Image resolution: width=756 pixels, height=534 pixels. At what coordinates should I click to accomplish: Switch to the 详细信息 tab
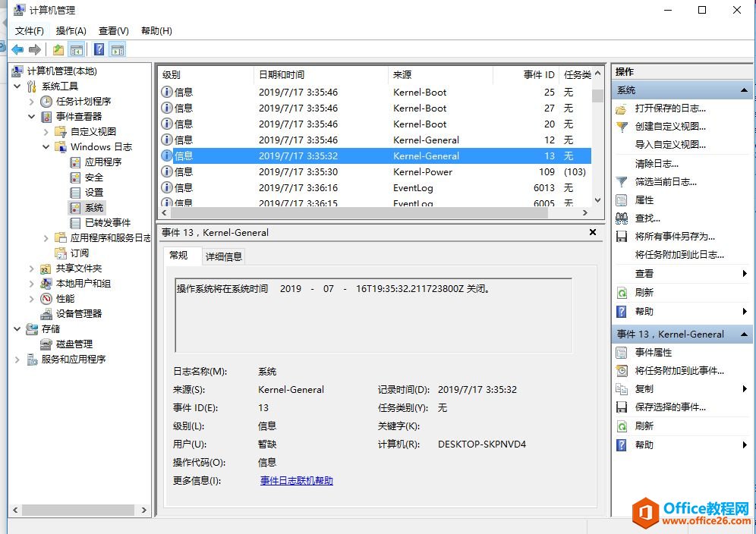[x=224, y=256]
